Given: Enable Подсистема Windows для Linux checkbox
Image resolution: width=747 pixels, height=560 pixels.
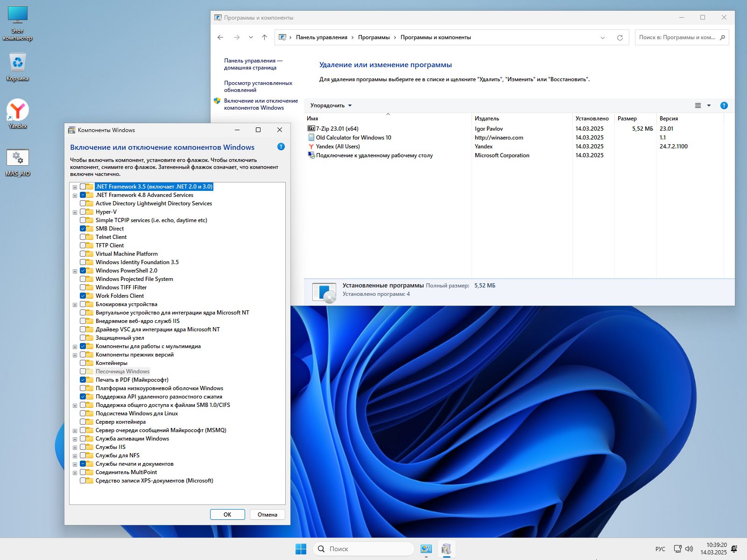Looking at the screenshot, I should tap(83, 413).
